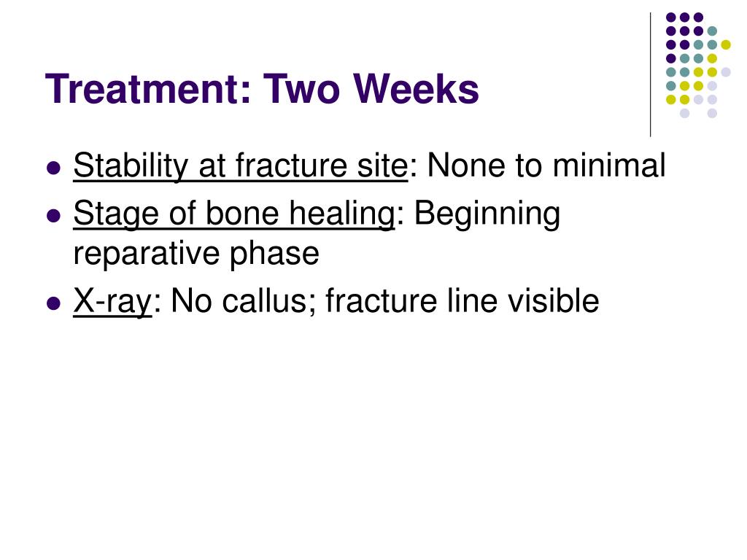Click the yellow dot at far right of dot grid
Viewport: 747px width, 560px height.
(726, 44)
